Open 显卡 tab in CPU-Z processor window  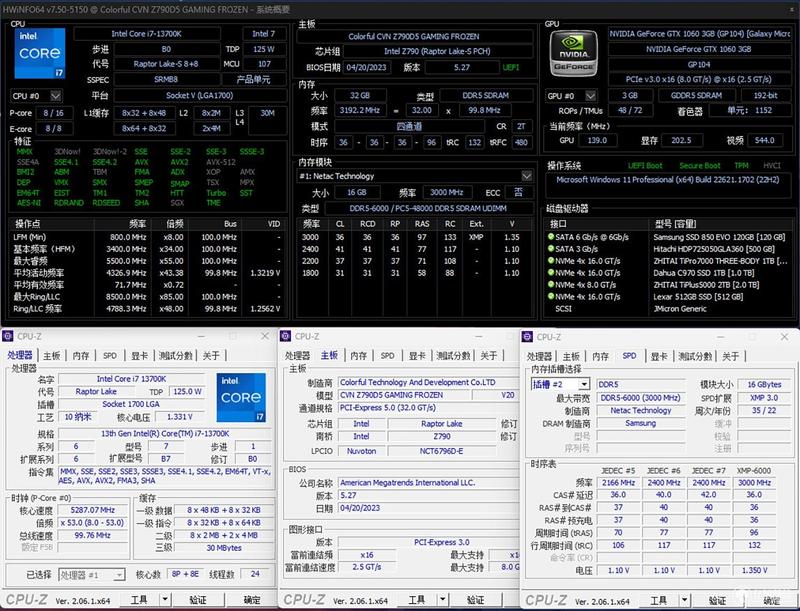point(139,355)
